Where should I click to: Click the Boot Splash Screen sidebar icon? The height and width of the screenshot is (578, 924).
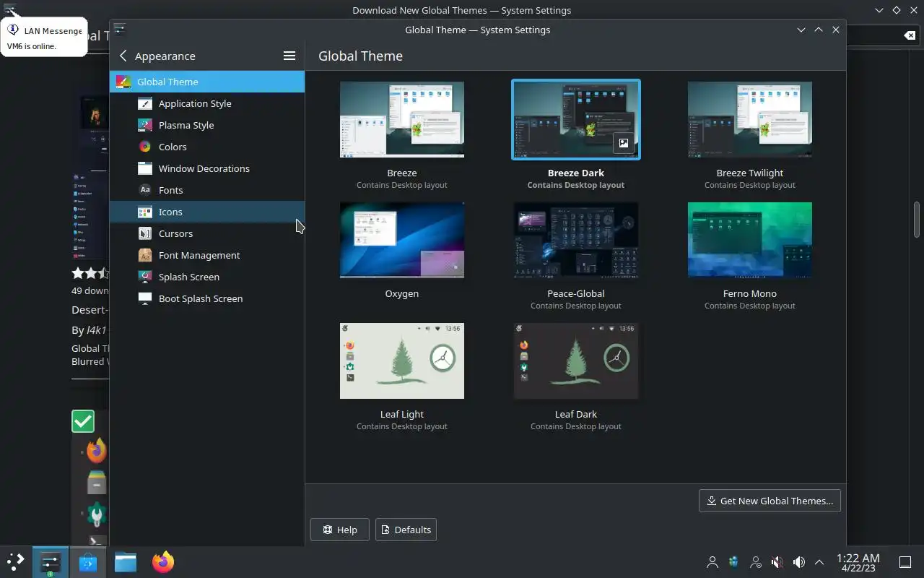pos(145,298)
